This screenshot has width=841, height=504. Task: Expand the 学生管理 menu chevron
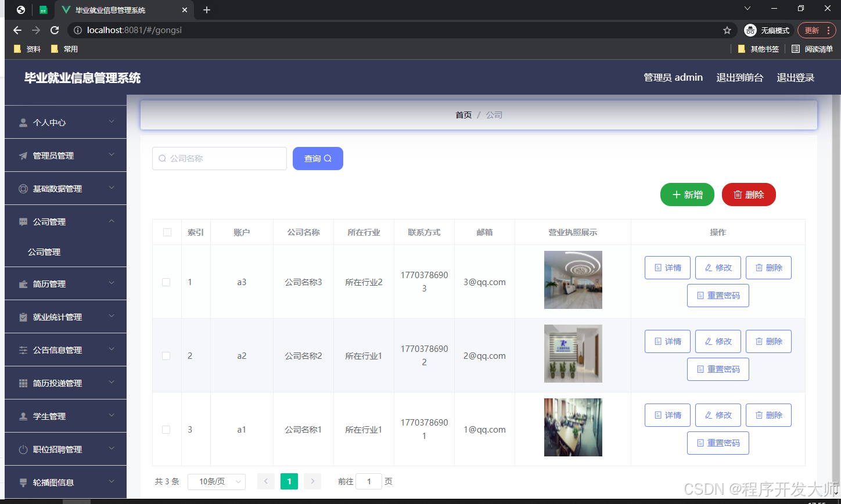pos(112,415)
